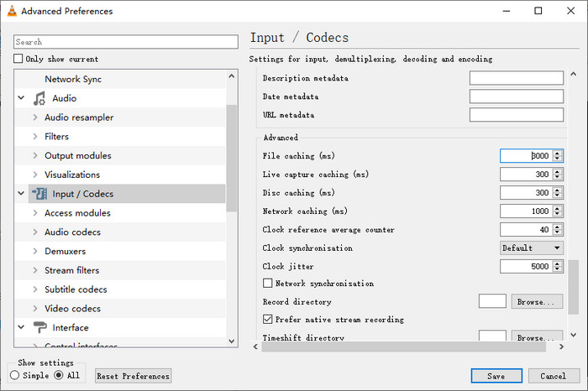
Task: Click settings panel scroll down arrow
Action: pyautogui.click(x=574, y=335)
